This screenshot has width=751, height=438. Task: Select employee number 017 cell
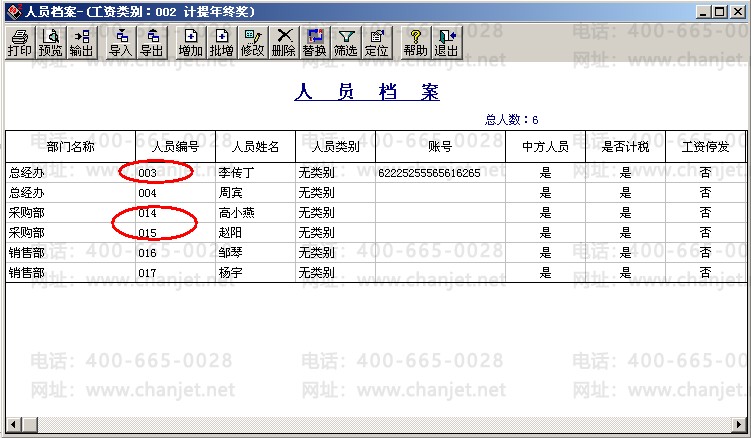click(175, 273)
